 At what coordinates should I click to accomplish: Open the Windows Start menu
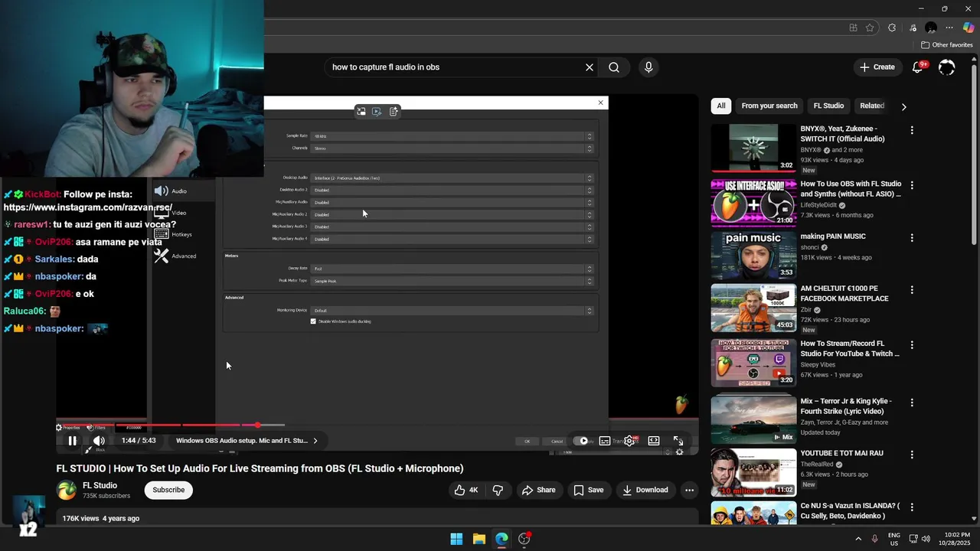click(456, 539)
